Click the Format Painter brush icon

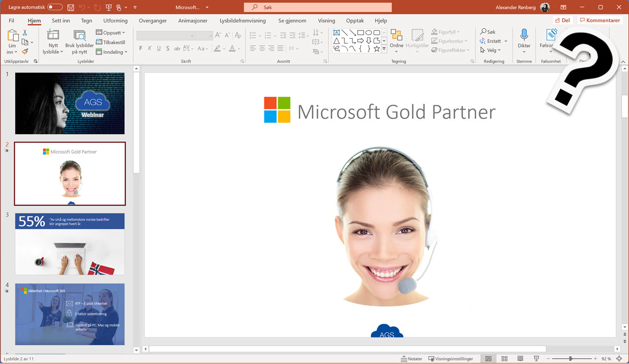point(25,51)
